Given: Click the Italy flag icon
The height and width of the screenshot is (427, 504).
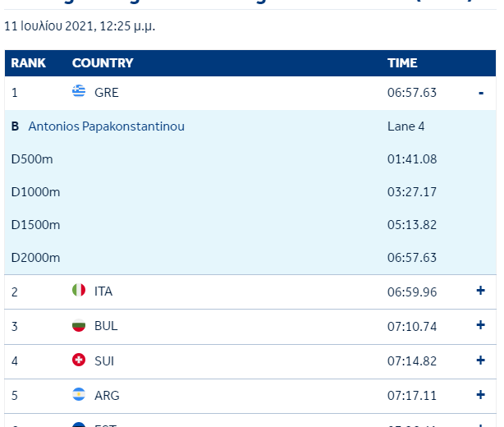Looking at the screenshot, I should click(x=79, y=291).
